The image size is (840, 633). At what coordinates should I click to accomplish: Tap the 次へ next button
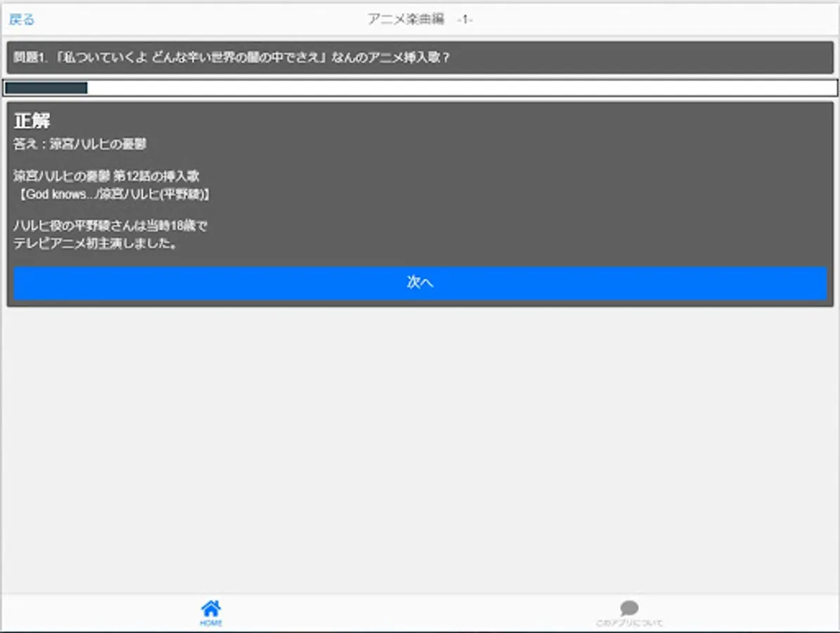coord(420,282)
